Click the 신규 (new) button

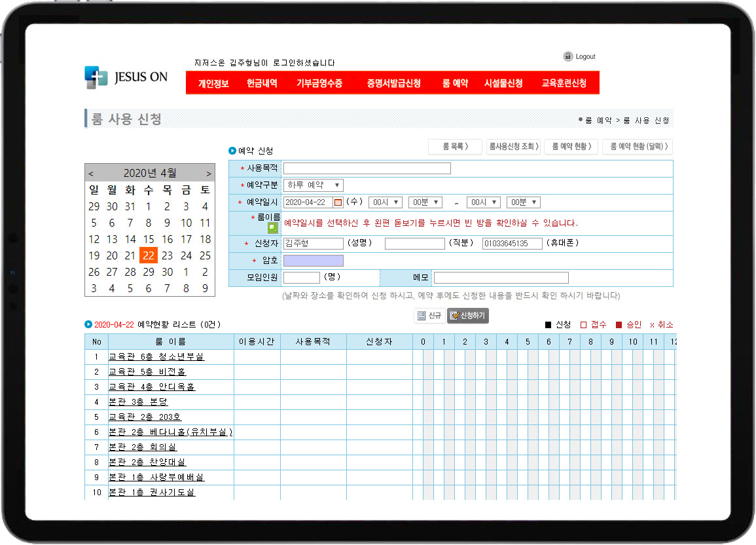point(429,316)
